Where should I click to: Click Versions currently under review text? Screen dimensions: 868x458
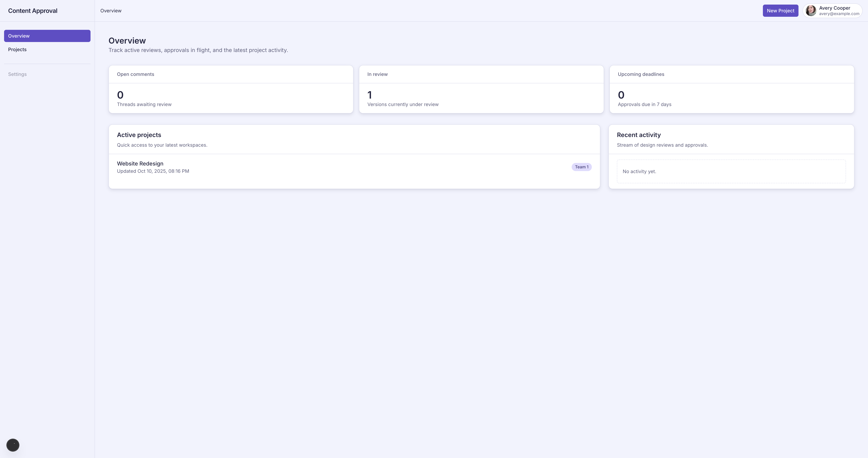coord(403,104)
